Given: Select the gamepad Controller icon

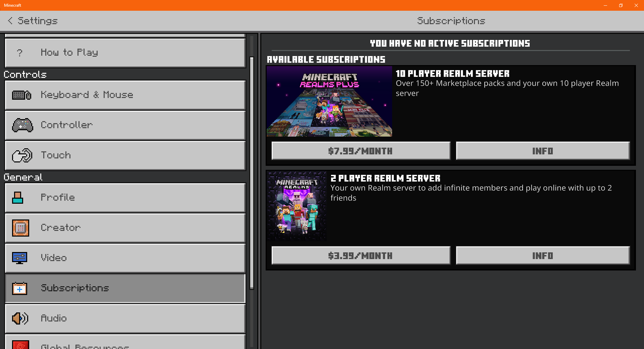Looking at the screenshot, I should coord(22,125).
